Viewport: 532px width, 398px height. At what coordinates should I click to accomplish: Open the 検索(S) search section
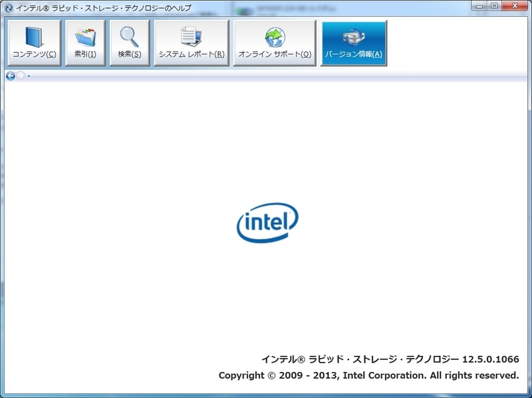(130, 43)
